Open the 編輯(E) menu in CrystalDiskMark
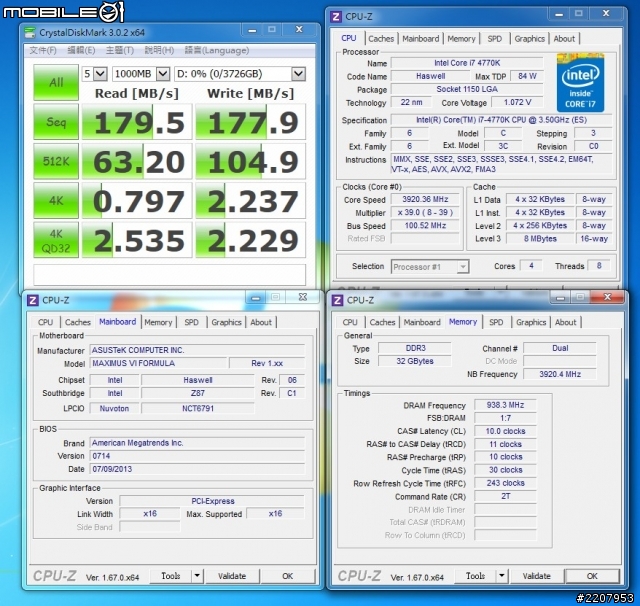This screenshot has height=606, width=640. [x=81, y=50]
